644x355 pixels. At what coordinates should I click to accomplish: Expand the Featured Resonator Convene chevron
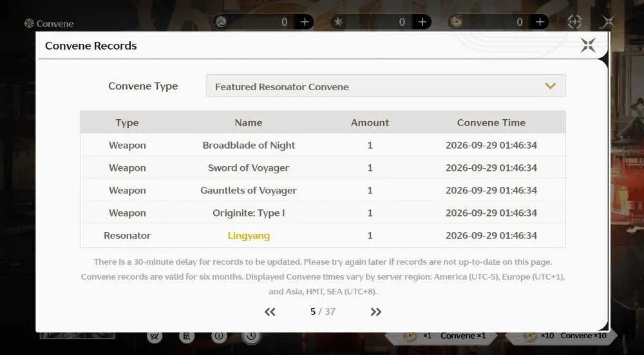[550, 86]
